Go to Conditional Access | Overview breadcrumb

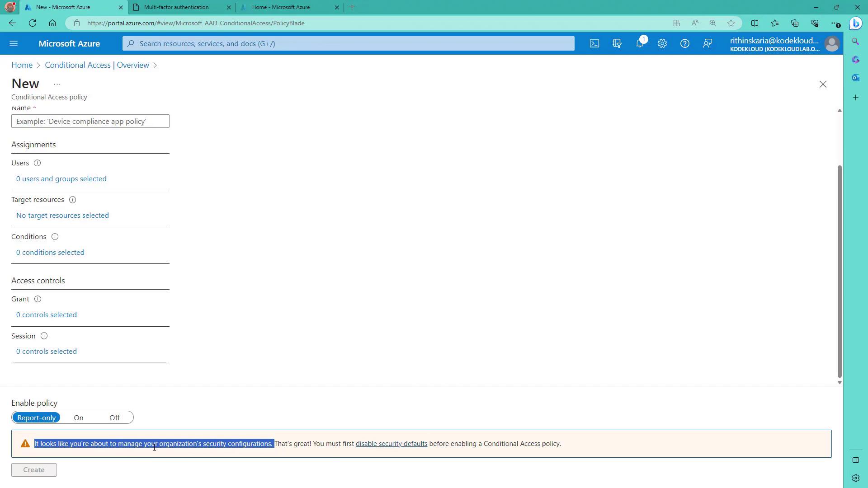(x=97, y=65)
